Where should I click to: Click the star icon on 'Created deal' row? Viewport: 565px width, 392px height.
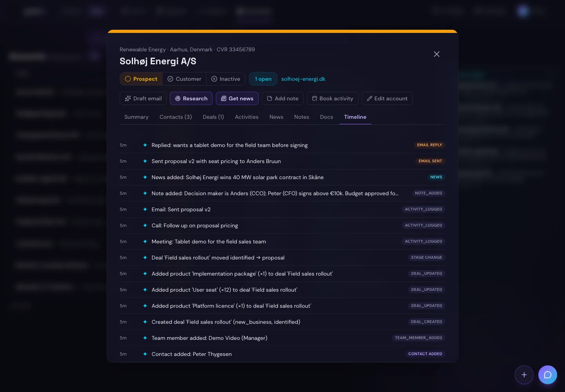tap(145, 322)
